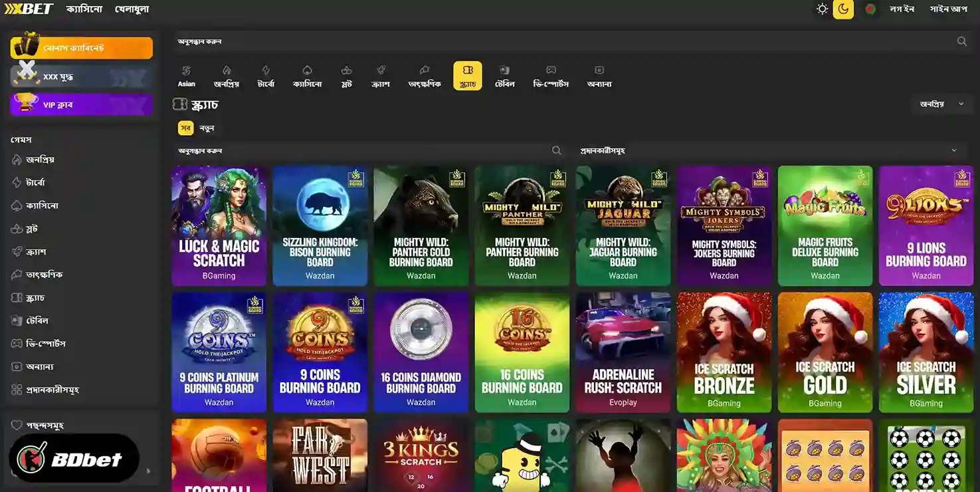The image size is (980, 492).
Task: Select the টার্বো category tab
Action: coord(266,76)
